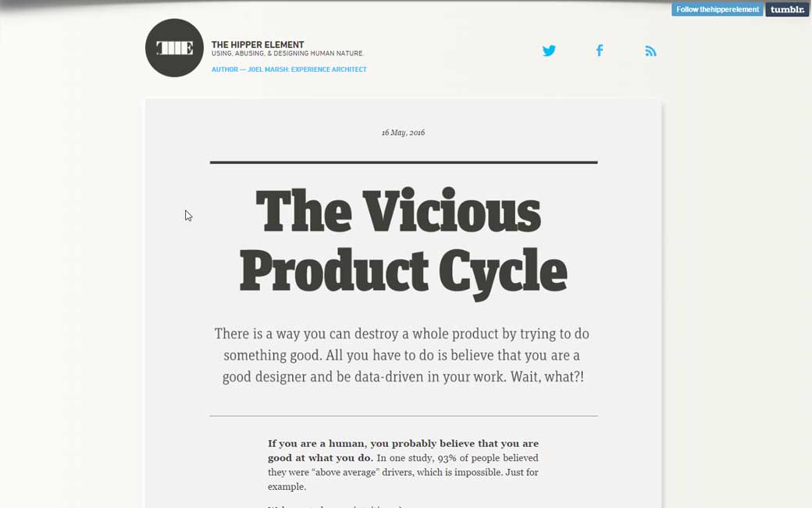Click Follow thehipperelement button
Screen dimensions: 812x508
[x=717, y=9]
